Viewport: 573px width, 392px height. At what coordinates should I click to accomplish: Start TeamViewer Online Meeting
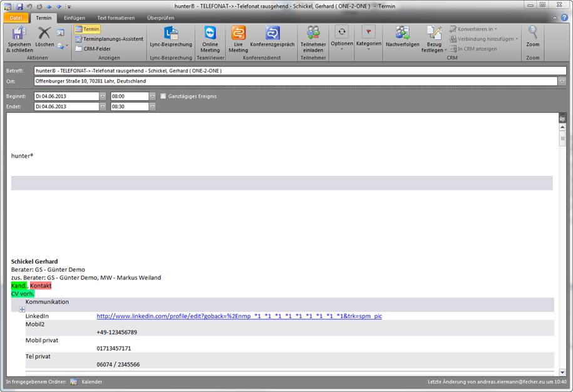click(x=210, y=34)
